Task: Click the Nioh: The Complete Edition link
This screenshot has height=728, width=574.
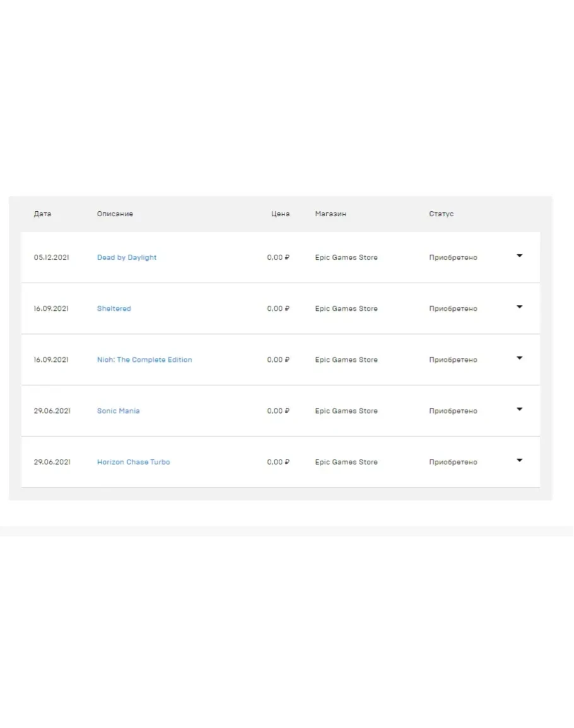Action: tap(144, 360)
